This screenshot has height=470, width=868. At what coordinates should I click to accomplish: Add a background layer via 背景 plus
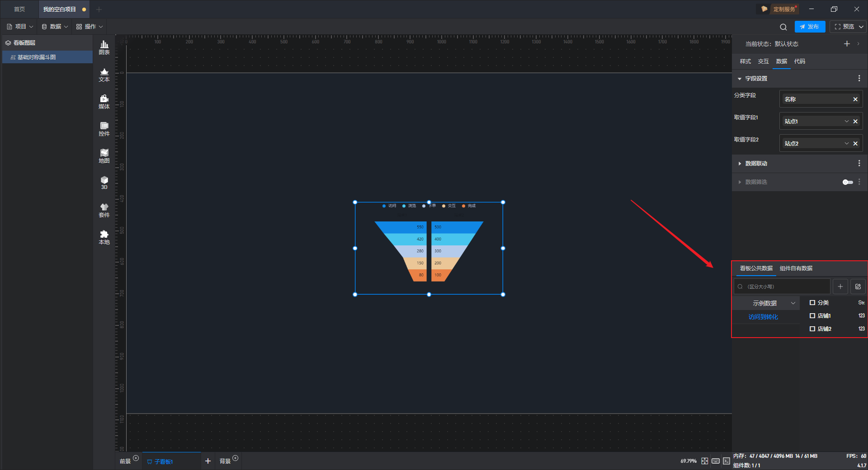tap(236, 458)
